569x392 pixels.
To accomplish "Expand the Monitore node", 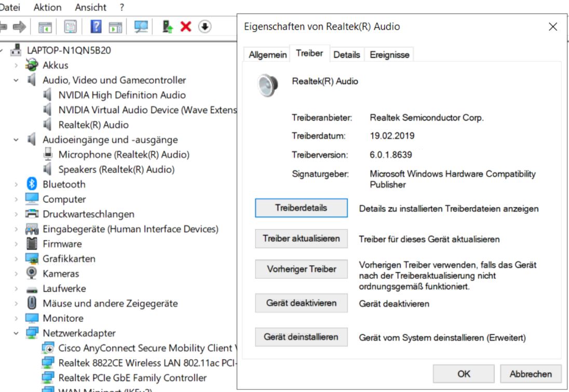I will point(16,318).
